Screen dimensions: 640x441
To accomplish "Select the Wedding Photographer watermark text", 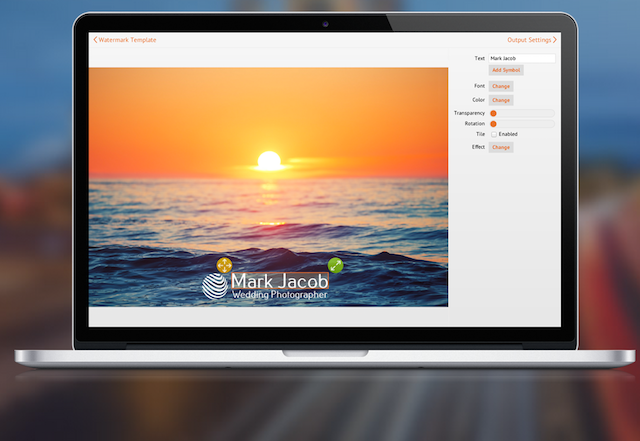I will 280,294.
